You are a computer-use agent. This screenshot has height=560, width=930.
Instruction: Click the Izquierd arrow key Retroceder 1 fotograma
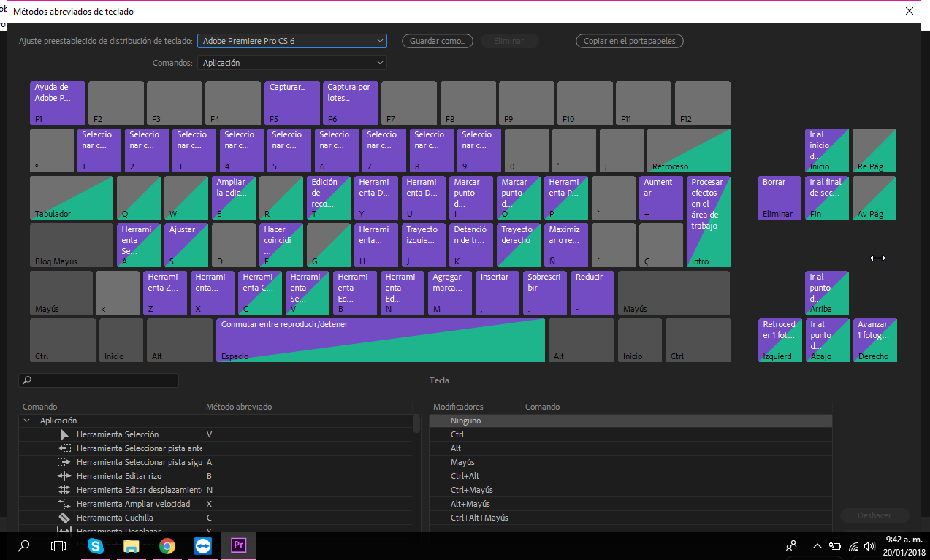pyautogui.click(x=780, y=340)
